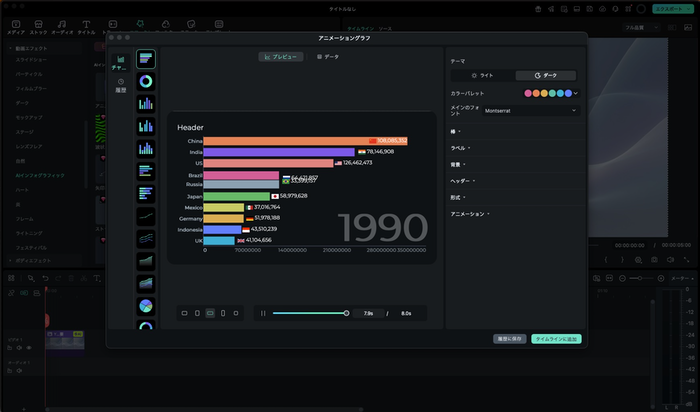Image resolution: width=700 pixels, height=412 pixels.
Task: Choose the line chart type icon
Action: 146,215
